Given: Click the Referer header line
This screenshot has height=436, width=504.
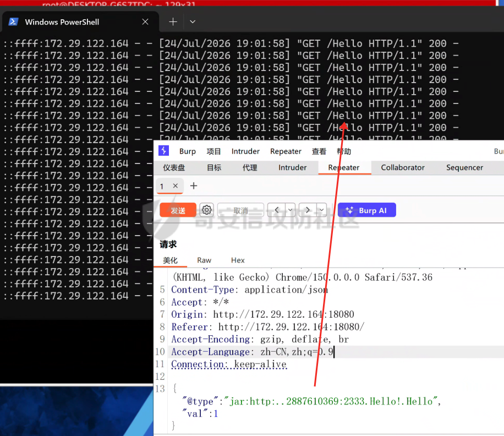Looking at the screenshot, I should (x=268, y=327).
